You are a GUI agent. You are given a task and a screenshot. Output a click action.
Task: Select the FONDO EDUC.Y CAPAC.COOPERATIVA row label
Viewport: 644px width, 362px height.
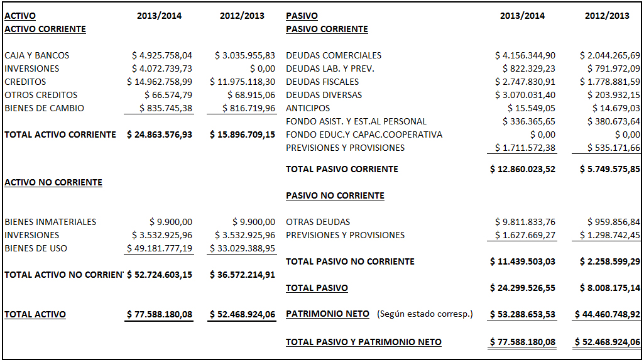pos(364,134)
